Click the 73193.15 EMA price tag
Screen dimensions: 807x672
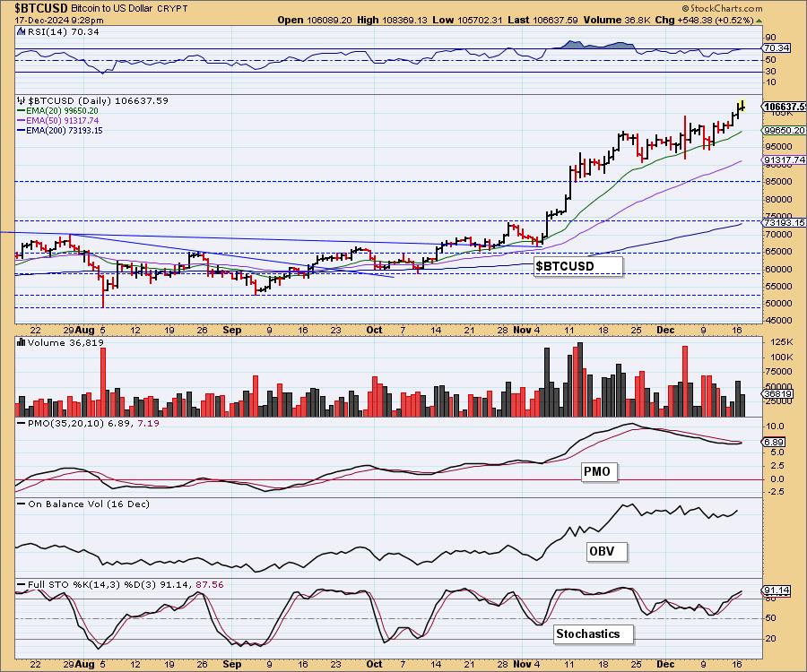[x=784, y=222]
